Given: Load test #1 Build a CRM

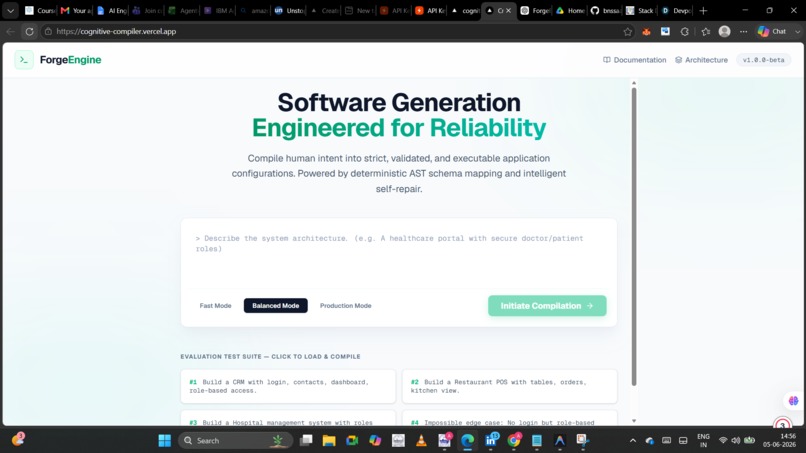Looking at the screenshot, I should point(288,386).
